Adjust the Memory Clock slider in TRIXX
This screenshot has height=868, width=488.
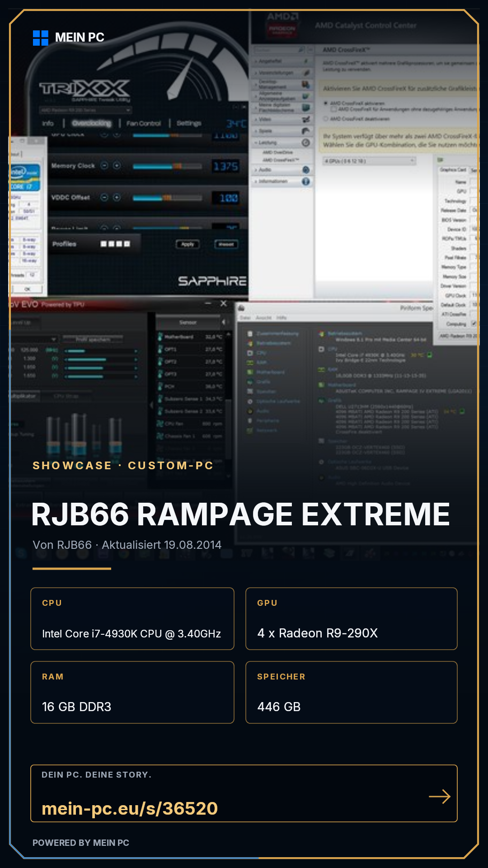point(167,166)
